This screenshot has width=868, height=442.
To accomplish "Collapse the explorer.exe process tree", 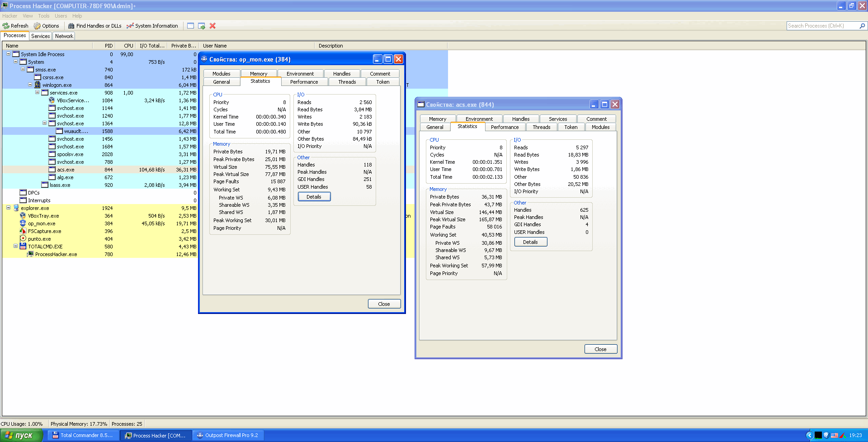I will [8, 208].
